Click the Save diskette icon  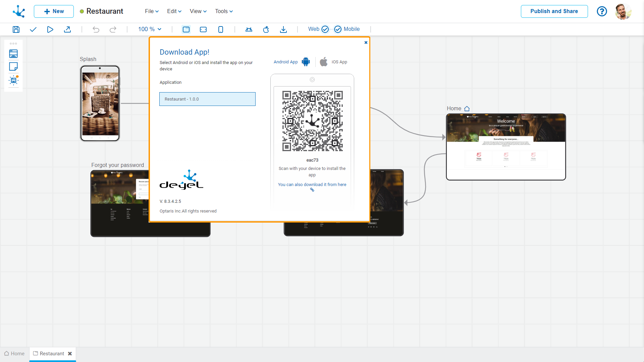click(16, 29)
